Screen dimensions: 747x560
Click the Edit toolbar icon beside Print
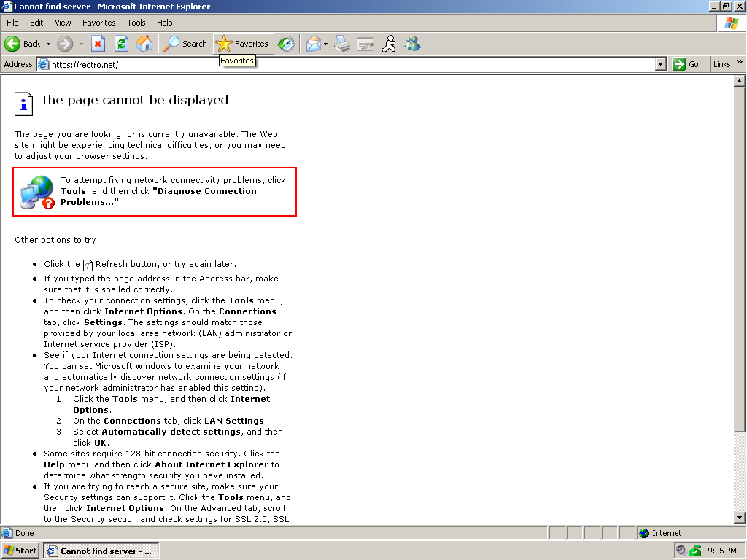tap(365, 44)
